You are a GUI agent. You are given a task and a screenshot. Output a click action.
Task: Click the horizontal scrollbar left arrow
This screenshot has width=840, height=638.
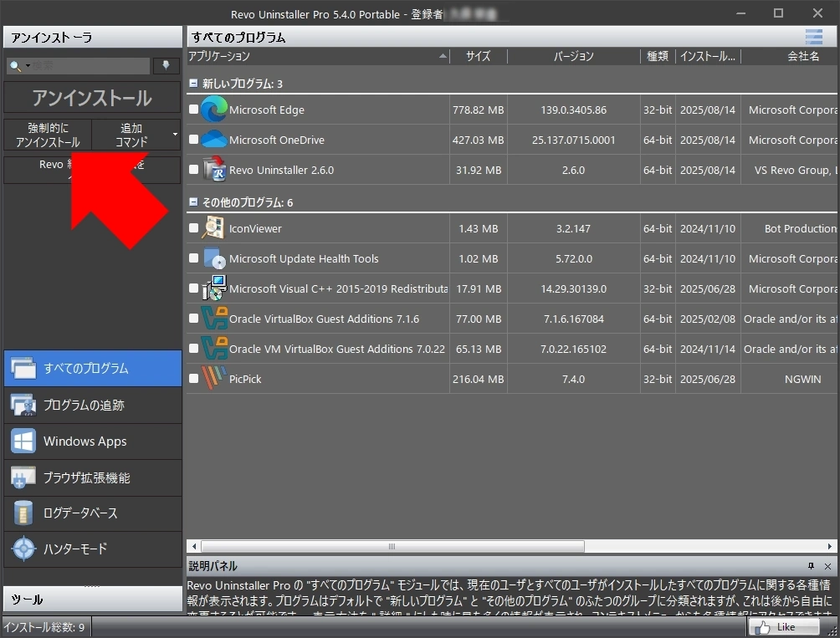point(194,546)
